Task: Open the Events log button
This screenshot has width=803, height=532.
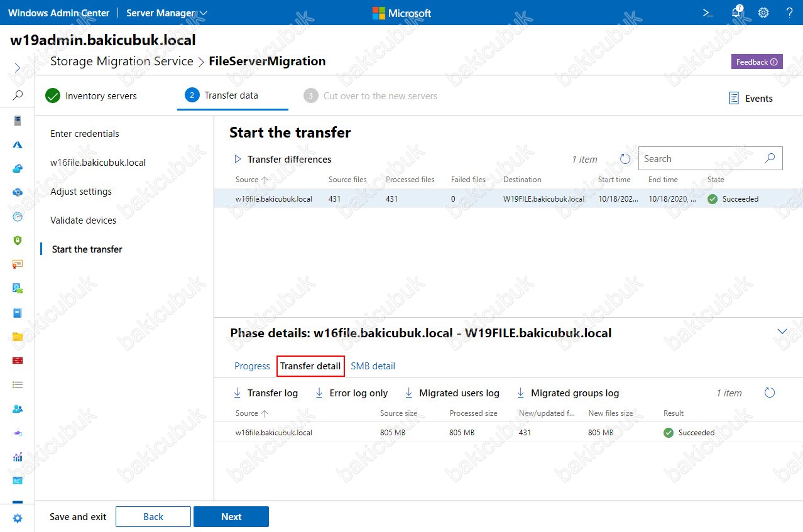Action: (750, 98)
